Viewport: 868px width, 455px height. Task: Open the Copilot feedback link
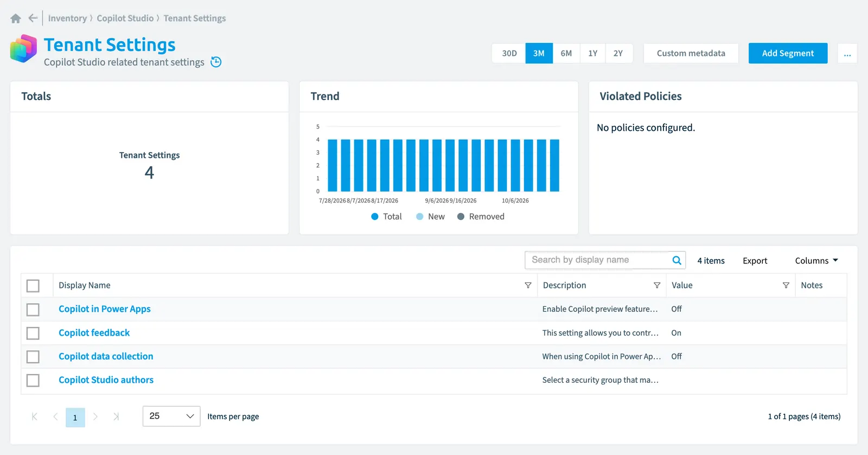tap(94, 332)
